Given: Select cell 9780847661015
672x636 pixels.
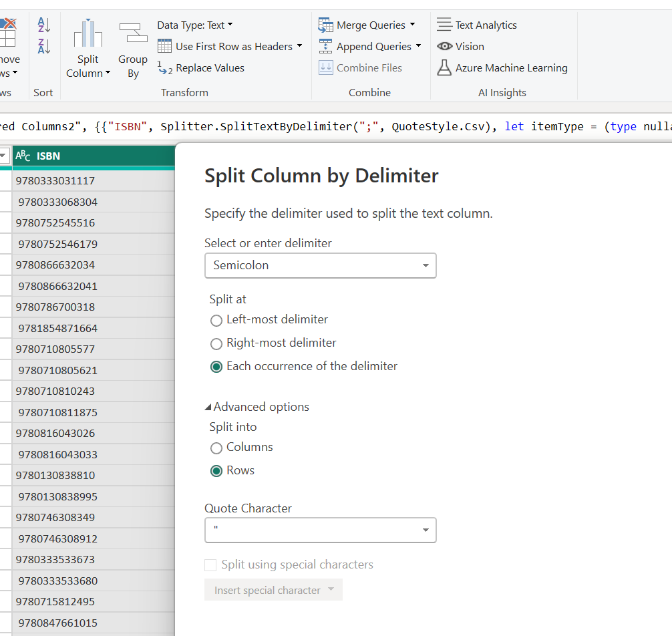Looking at the screenshot, I should click(94, 622).
